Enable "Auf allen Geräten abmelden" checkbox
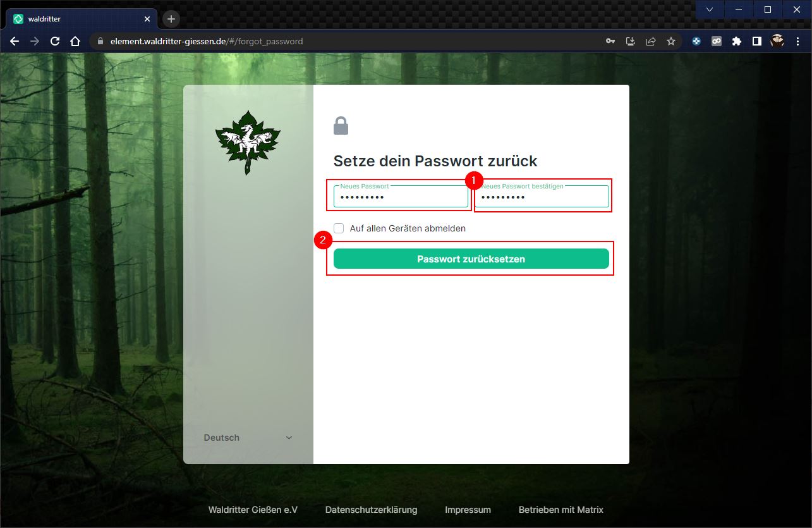Viewport: 812px width, 528px height. (x=339, y=228)
